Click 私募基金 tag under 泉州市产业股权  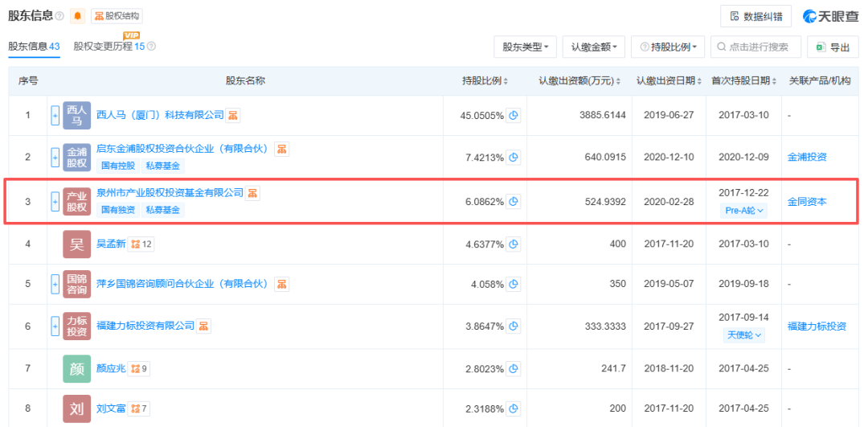tap(162, 210)
